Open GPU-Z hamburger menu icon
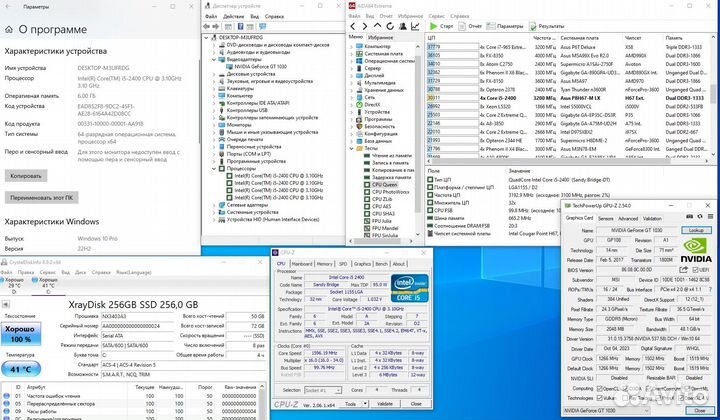 coord(711,217)
